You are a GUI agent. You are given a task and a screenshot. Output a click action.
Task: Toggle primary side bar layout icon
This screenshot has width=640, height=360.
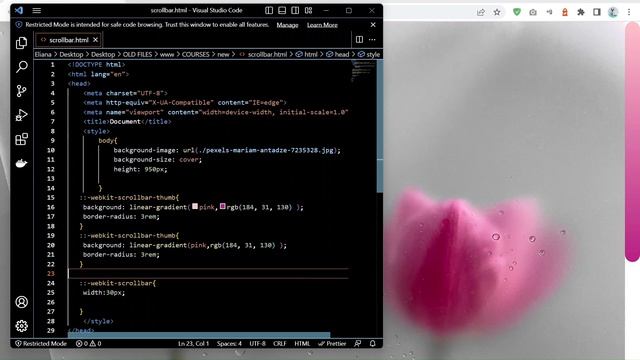(269, 11)
